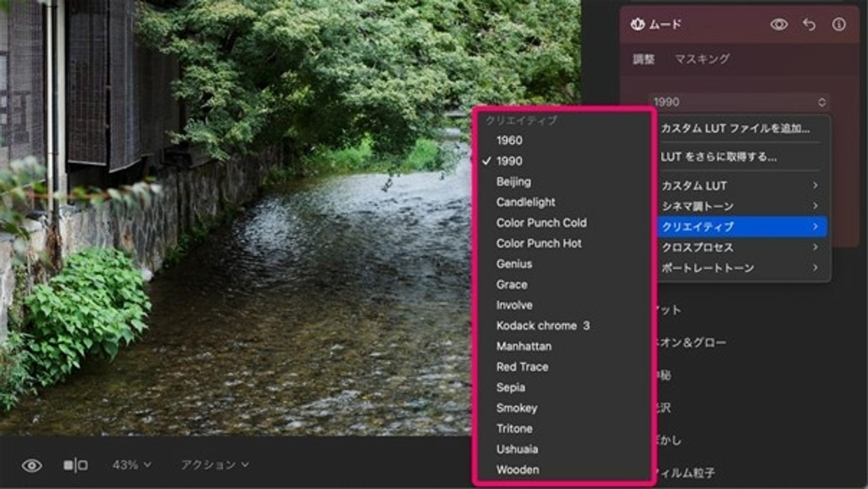
Task: Click the reset arrow in Mood panel
Action: click(809, 24)
